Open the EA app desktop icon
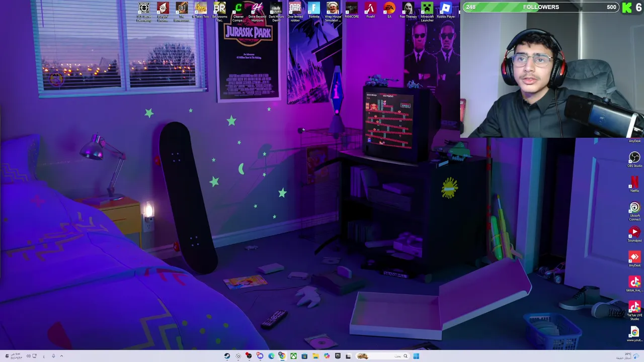Viewport: 644px width, 362px height. [389, 11]
